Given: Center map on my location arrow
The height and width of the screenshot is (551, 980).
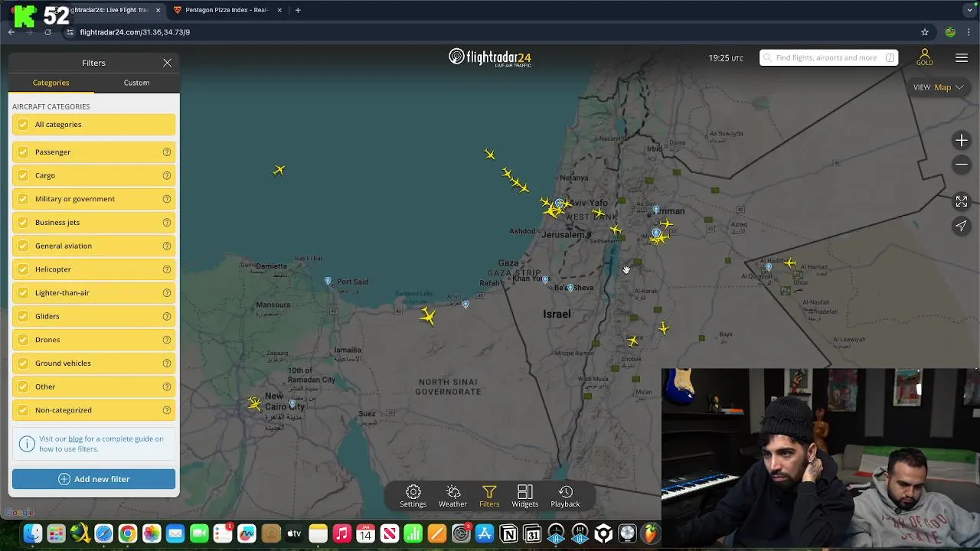Looking at the screenshot, I should click(x=962, y=226).
